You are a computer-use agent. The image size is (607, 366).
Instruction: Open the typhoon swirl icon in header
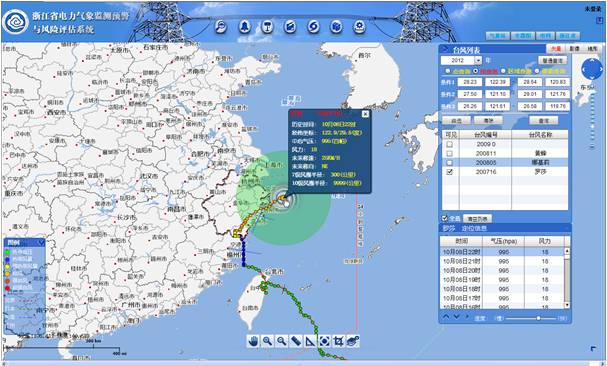tap(314, 27)
